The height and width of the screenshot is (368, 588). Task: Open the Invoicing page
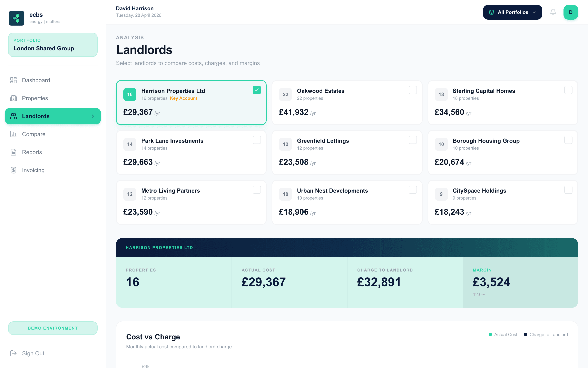pyautogui.click(x=53, y=170)
